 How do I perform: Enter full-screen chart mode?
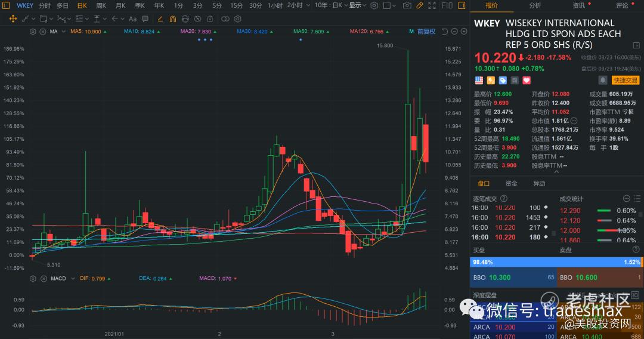pos(432,5)
